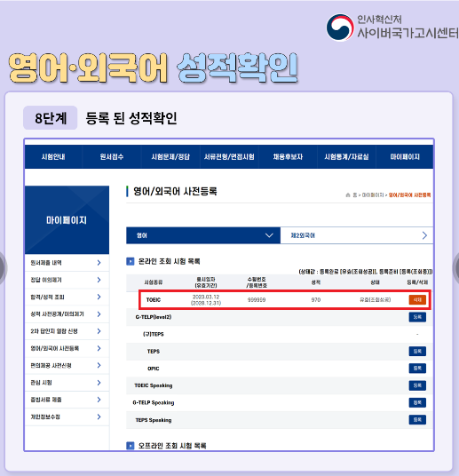Image resolution: width=459 pixels, height=476 pixels.
Task: Click the 온라인 조회 시험 목록 bullet icon
Action: pyautogui.click(x=131, y=261)
